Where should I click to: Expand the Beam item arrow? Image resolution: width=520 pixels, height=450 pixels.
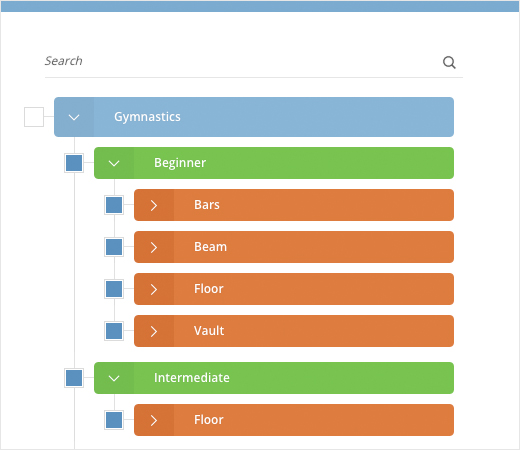[154, 247]
